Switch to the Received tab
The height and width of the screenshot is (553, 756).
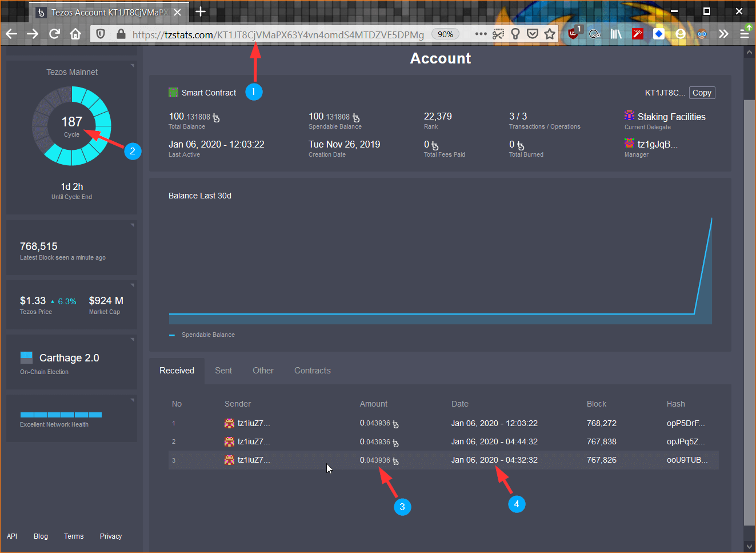177,371
